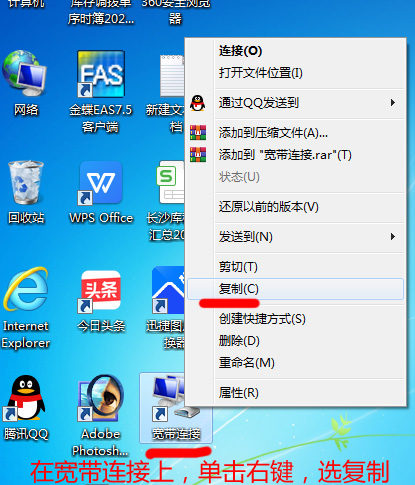Image resolution: width=415 pixels, height=485 pixels.
Task: Click the 宽带连接 icon label text
Action: (x=176, y=434)
